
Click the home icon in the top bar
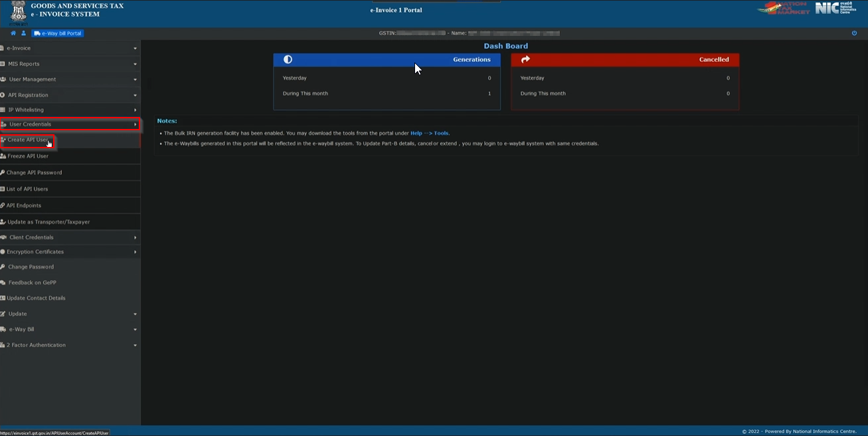click(x=13, y=33)
